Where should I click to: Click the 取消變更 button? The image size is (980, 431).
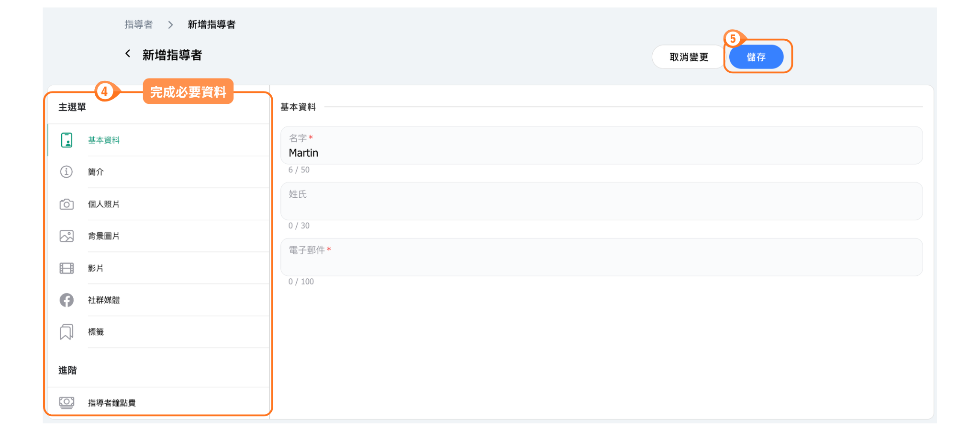[688, 57]
